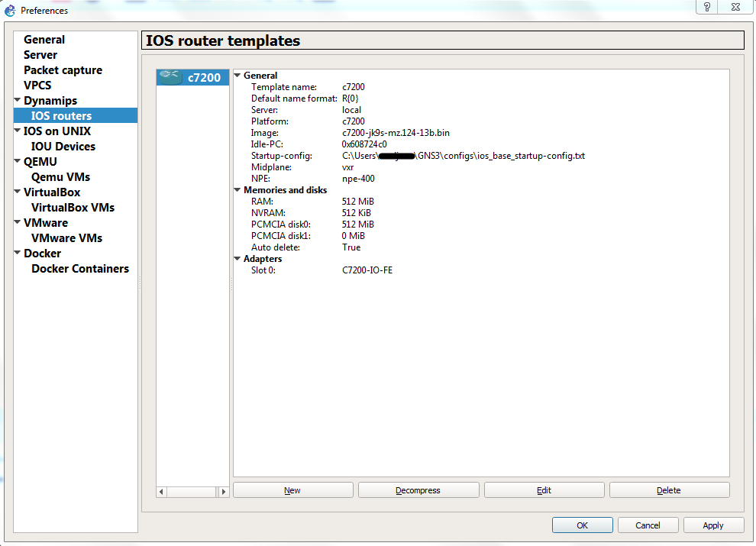Confirm with the OK button
Screen dimensions: 756x546
[583, 525]
